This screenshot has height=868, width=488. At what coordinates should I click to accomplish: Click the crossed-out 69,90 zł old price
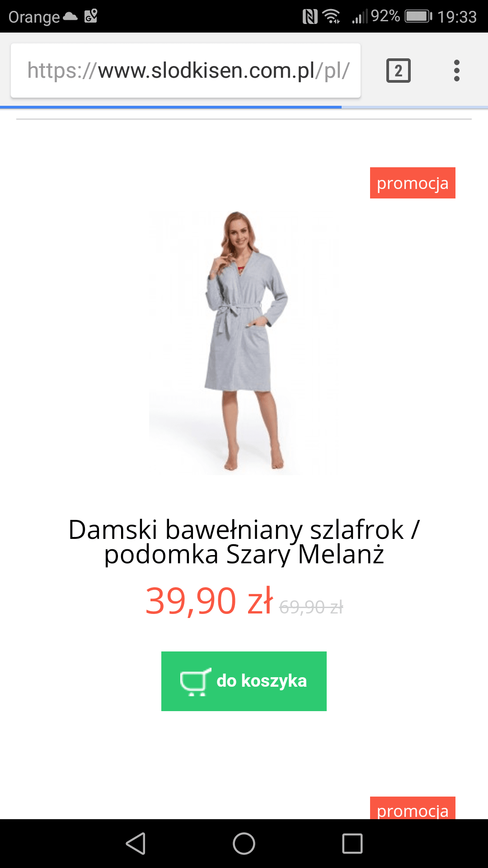tap(311, 607)
